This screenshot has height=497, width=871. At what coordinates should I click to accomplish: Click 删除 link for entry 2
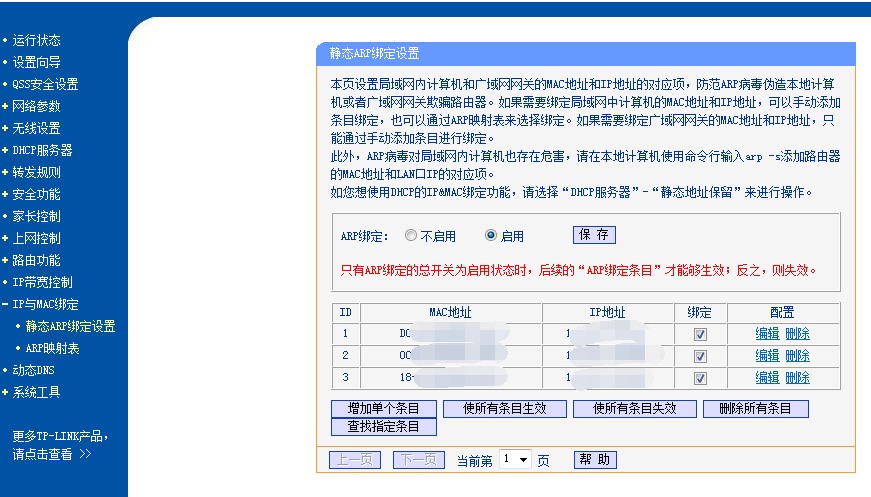tap(797, 355)
